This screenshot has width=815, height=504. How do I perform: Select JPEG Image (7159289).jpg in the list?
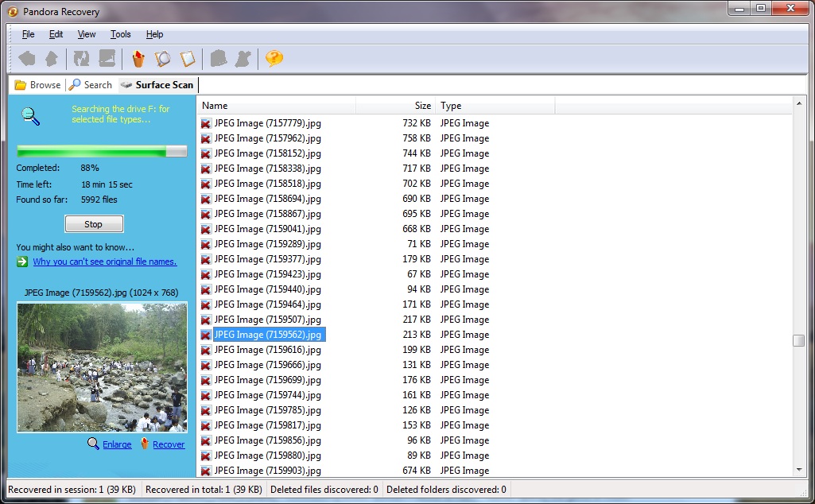point(267,244)
